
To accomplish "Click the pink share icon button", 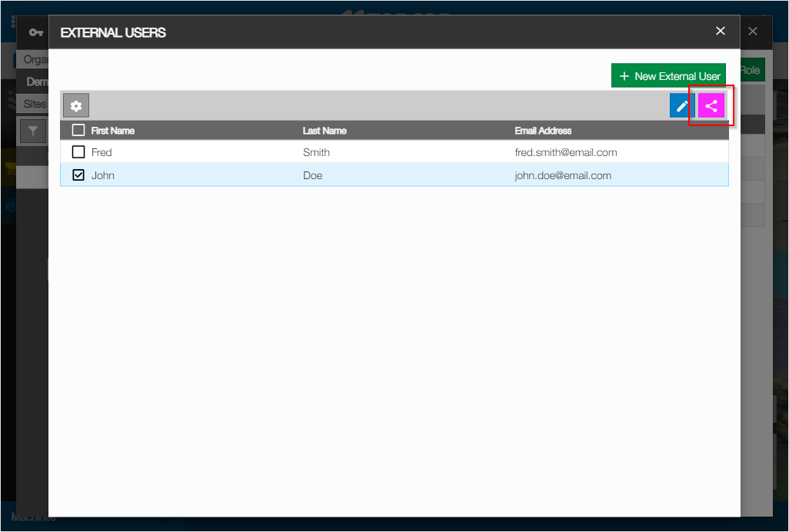I will point(711,105).
